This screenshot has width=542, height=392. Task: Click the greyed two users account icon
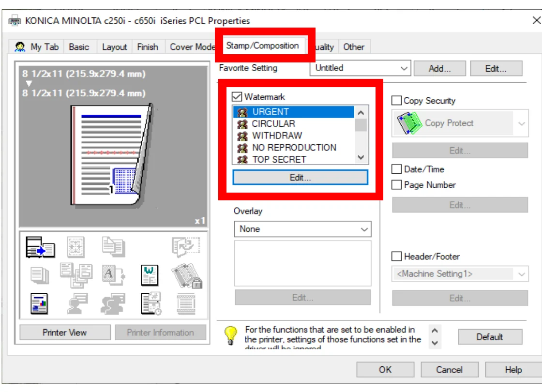[113, 303]
